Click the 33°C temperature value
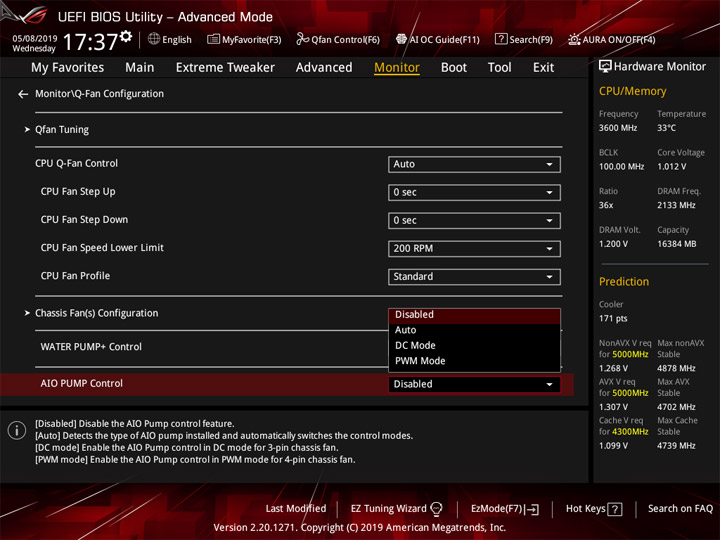Image resolution: width=720 pixels, height=540 pixels. 666,128
